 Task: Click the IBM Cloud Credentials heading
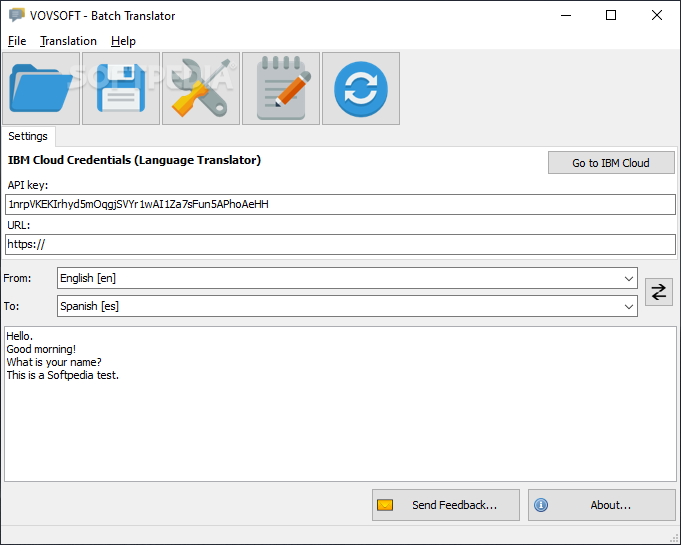(134, 160)
